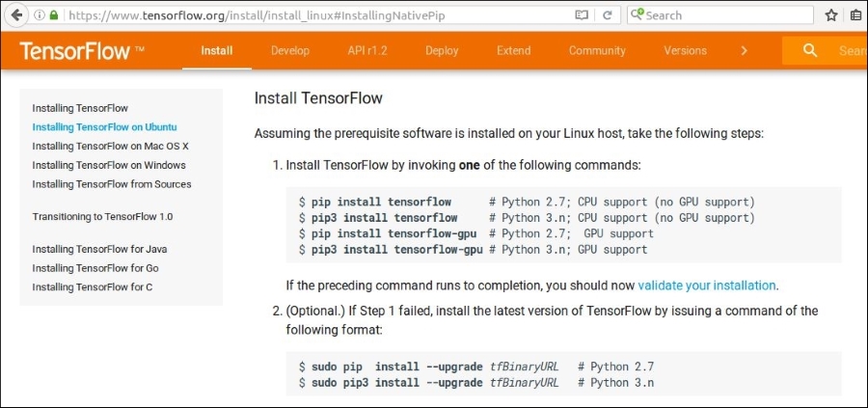
Task: Follow the validate your installation link
Action: [x=706, y=286]
